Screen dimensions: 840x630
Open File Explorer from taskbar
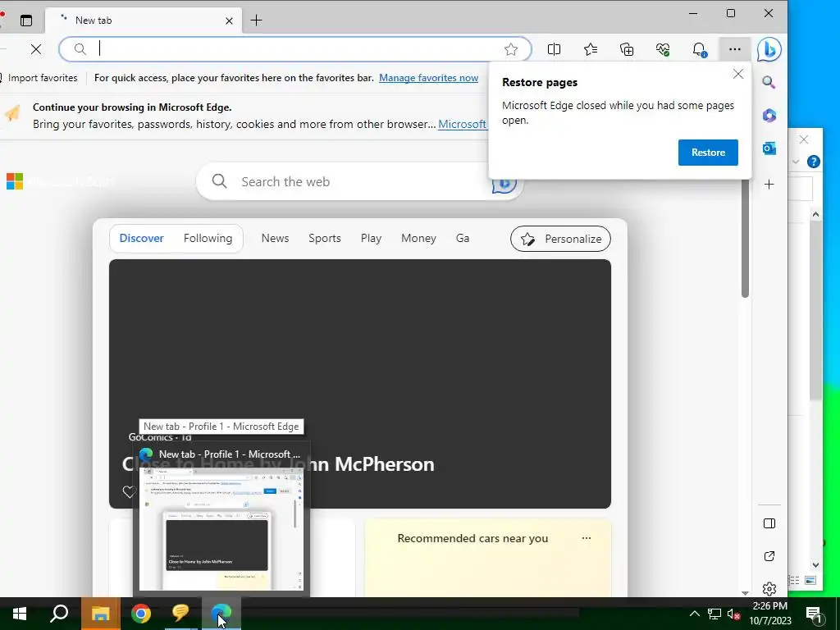[100, 614]
